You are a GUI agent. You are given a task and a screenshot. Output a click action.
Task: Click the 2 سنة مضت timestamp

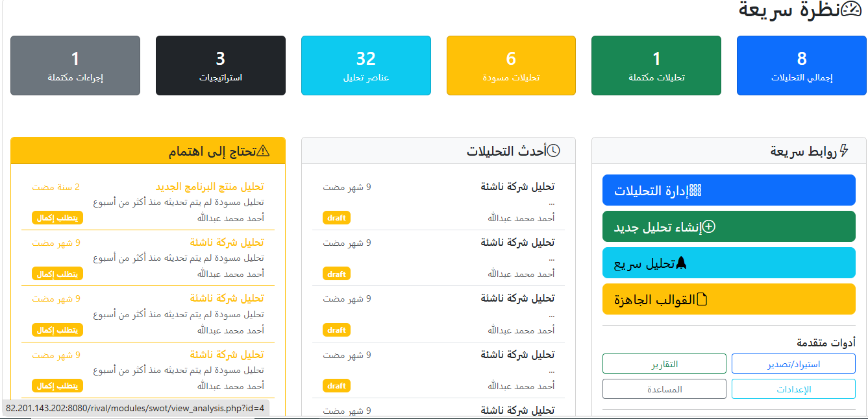click(56, 187)
